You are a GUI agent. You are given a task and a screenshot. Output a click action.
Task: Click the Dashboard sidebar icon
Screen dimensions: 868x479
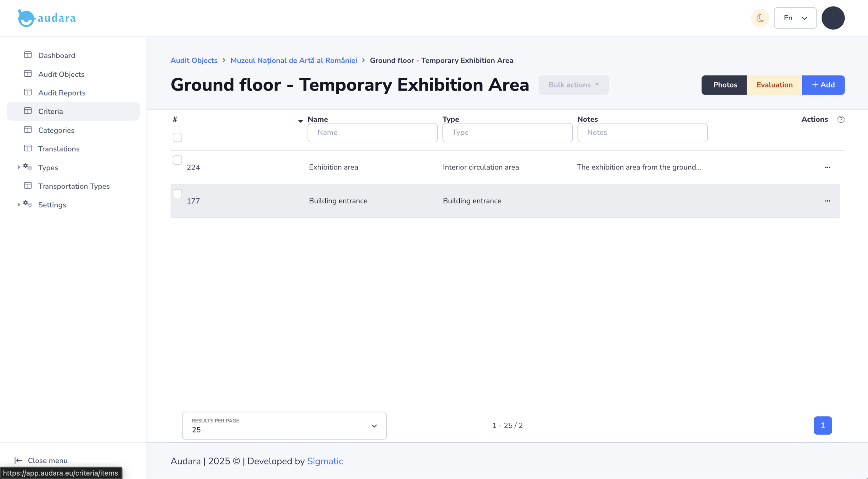point(28,55)
